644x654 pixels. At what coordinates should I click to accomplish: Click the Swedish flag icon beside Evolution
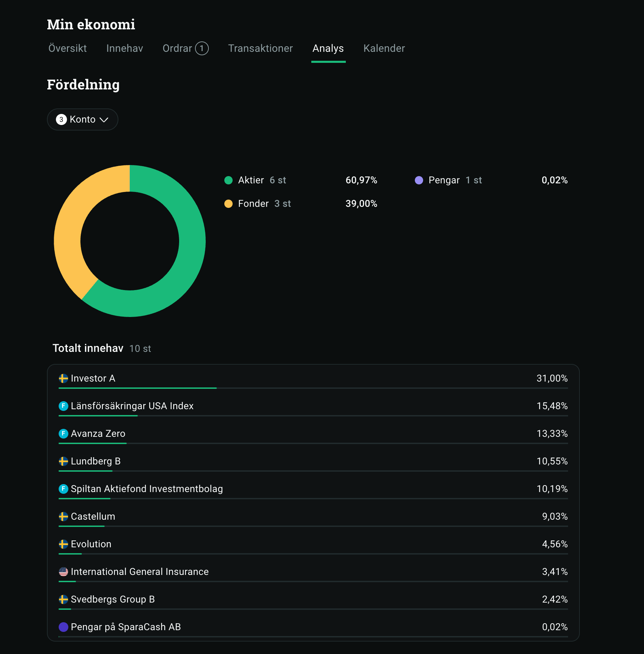click(64, 544)
